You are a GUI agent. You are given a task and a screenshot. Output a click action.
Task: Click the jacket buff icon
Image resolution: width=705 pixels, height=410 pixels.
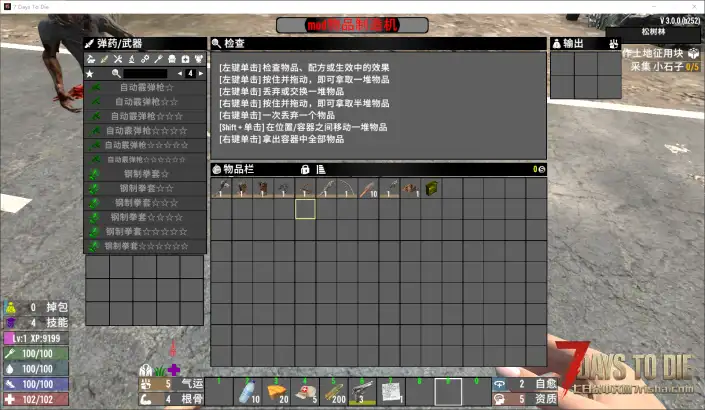tap(145, 370)
